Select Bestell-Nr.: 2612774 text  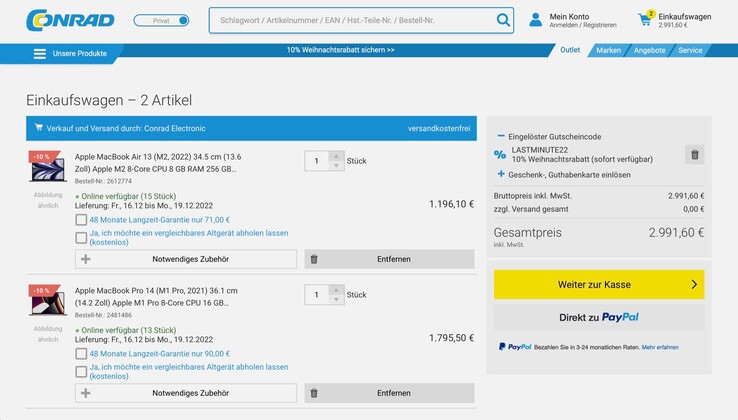[103, 181]
